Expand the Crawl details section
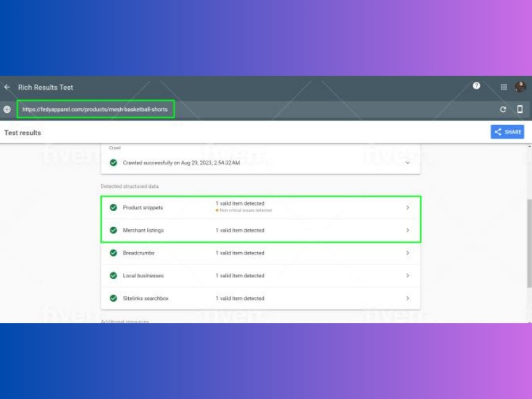 (408, 163)
